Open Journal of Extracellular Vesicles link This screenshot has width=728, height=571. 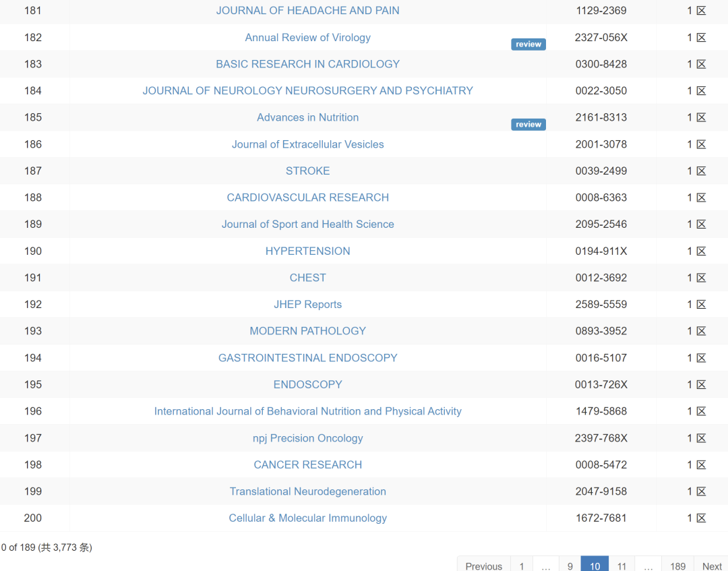pyautogui.click(x=307, y=144)
